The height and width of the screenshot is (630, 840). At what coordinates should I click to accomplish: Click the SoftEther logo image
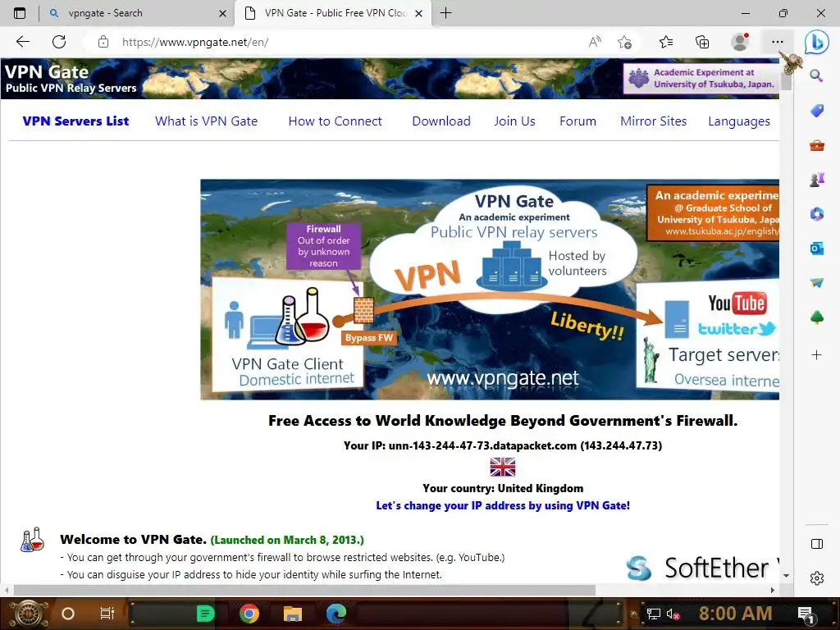pos(702,568)
